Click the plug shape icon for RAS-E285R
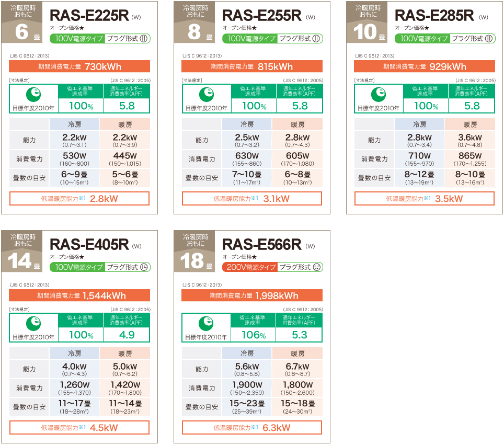This screenshot has width=504, height=445. [x=489, y=39]
